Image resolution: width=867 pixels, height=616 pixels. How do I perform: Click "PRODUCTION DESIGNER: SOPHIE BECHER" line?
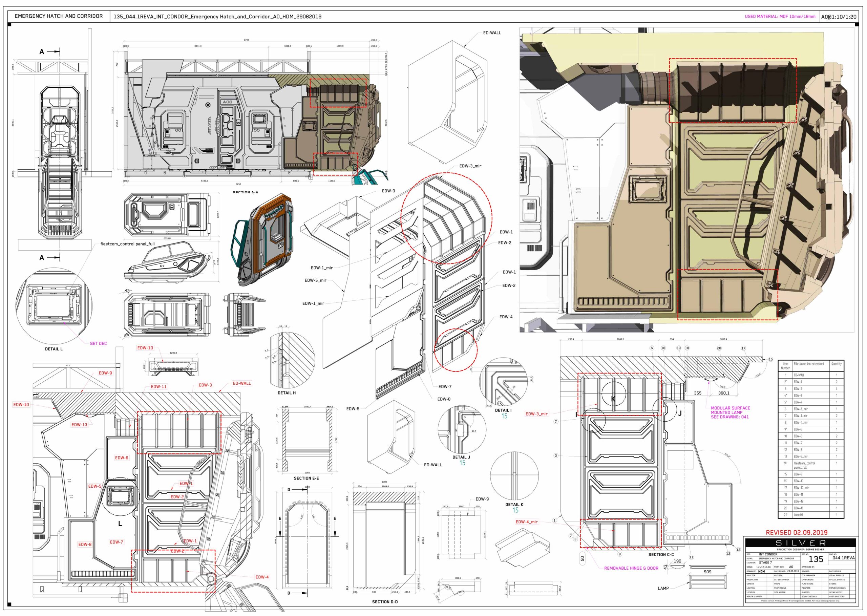pos(801,550)
